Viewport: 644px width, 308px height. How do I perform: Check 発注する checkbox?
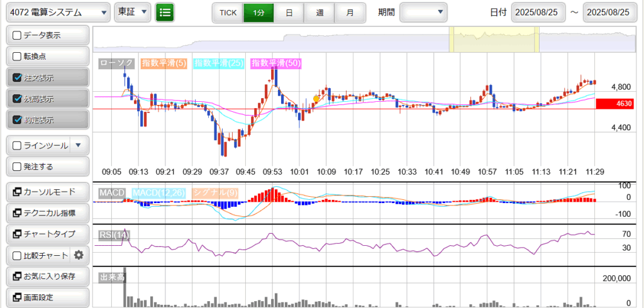click(x=17, y=167)
